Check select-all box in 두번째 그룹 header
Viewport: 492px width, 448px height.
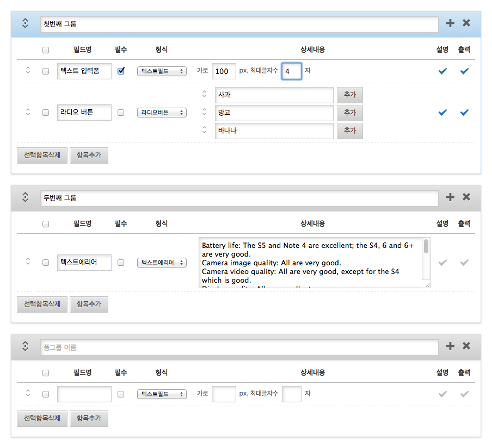coord(46,223)
